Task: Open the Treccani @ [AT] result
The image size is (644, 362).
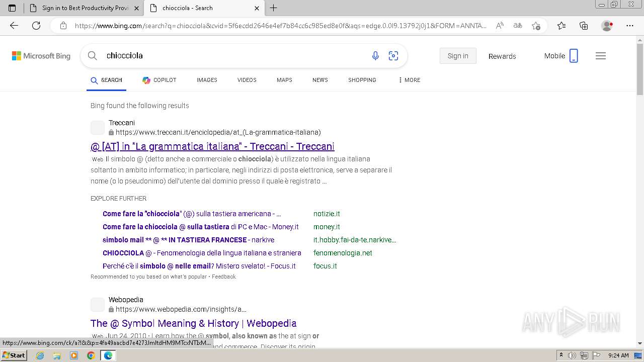Action: [212, 146]
